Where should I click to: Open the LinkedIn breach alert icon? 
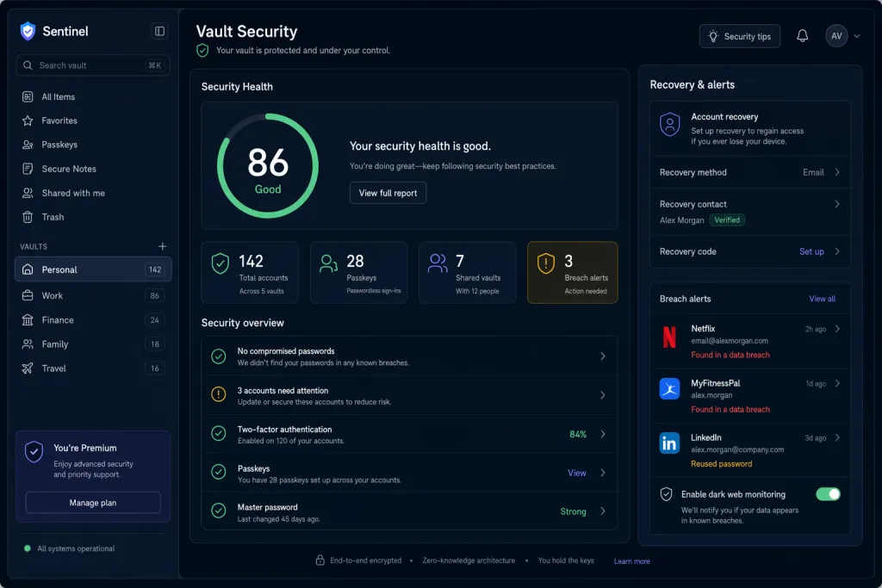click(669, 443)
